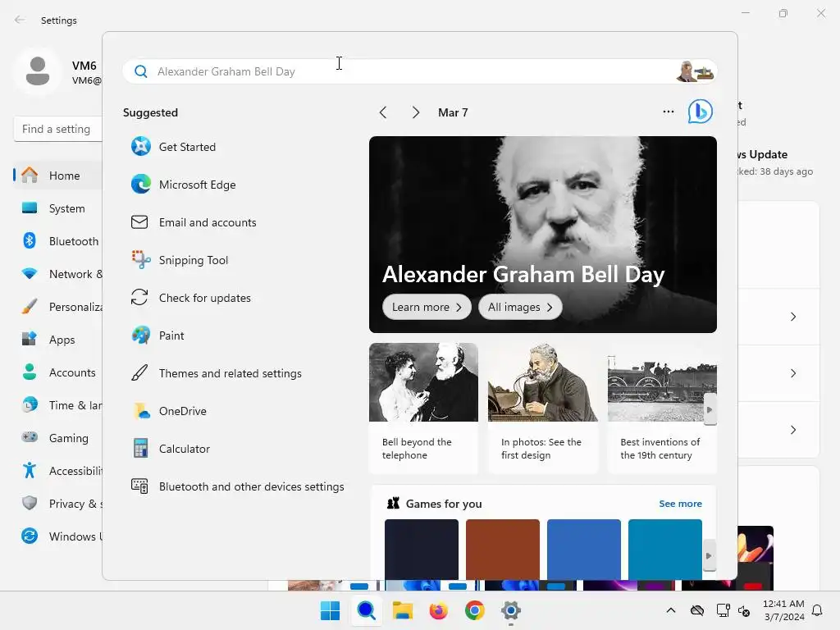Open Bell beyond the telephone card
This screenshot has height=630, width=840.
click(x=423, y=409)
